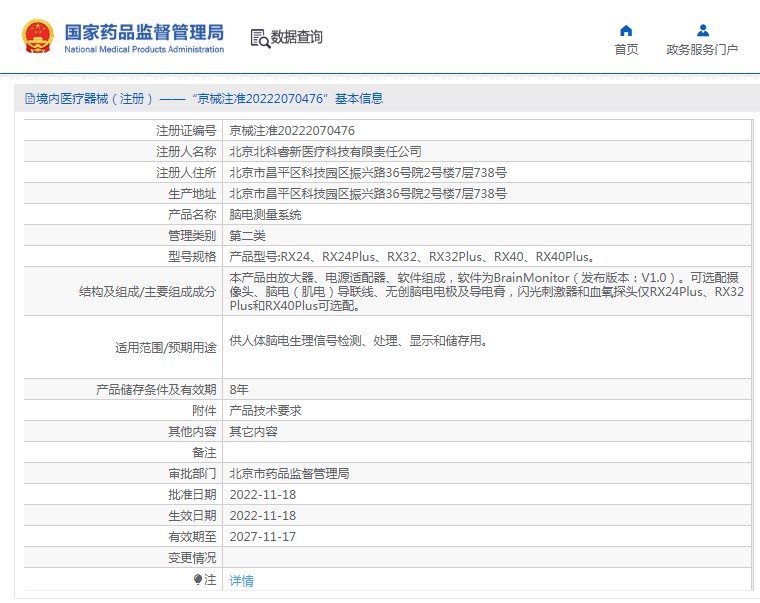Click the 首页 home icon
This screenshot has width=760, height=603.
tap(626, 31)
